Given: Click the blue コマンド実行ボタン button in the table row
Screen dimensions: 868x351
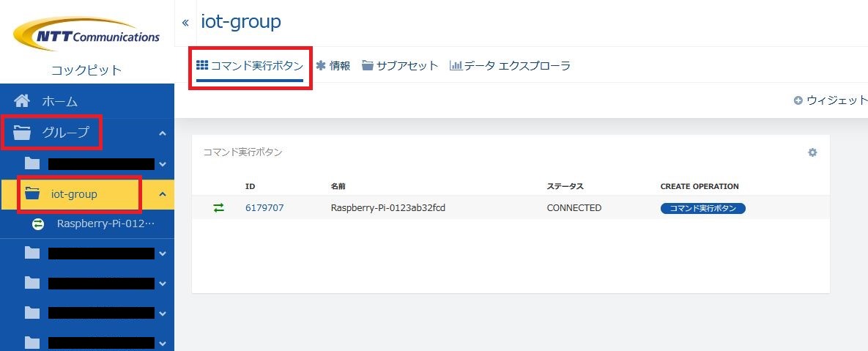Looking at the screenshot, I should click(x=703, y=208).
